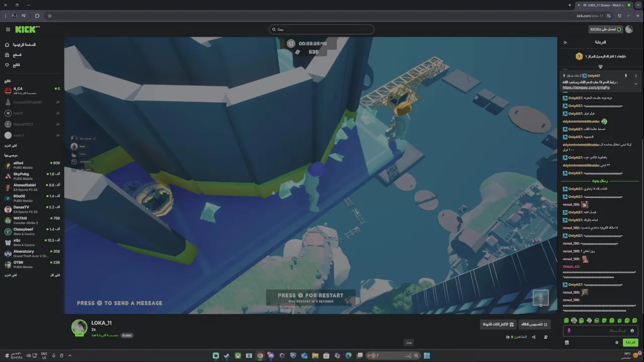This screenshot has width=644, height=362.
Task: Click the Arabic language tag
Action: tap(127, 335)
